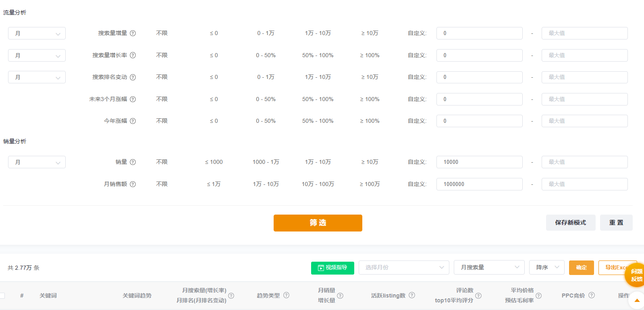The image size is (644, 310).
Task: Click 保存新模式 button
Action: (571, 223)
